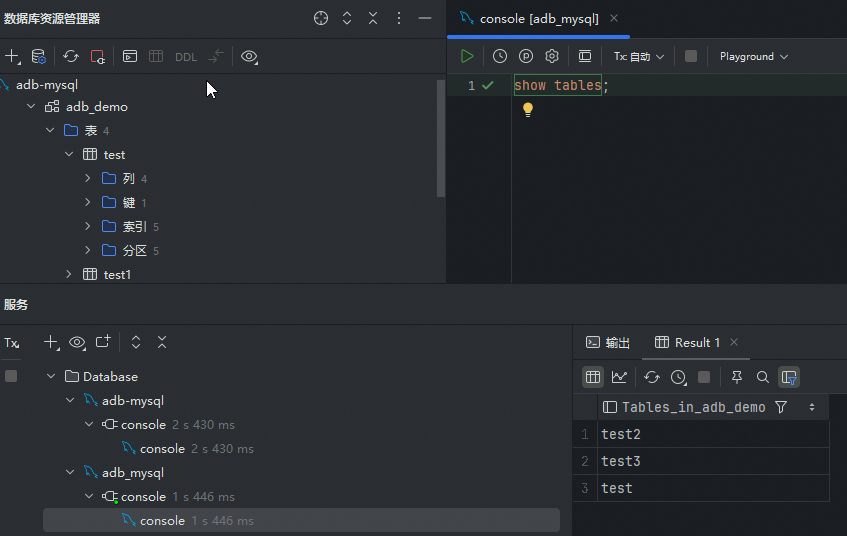Close the console [adb_mysql] tab
Screen dimensions: 847x536
point(614,18)
